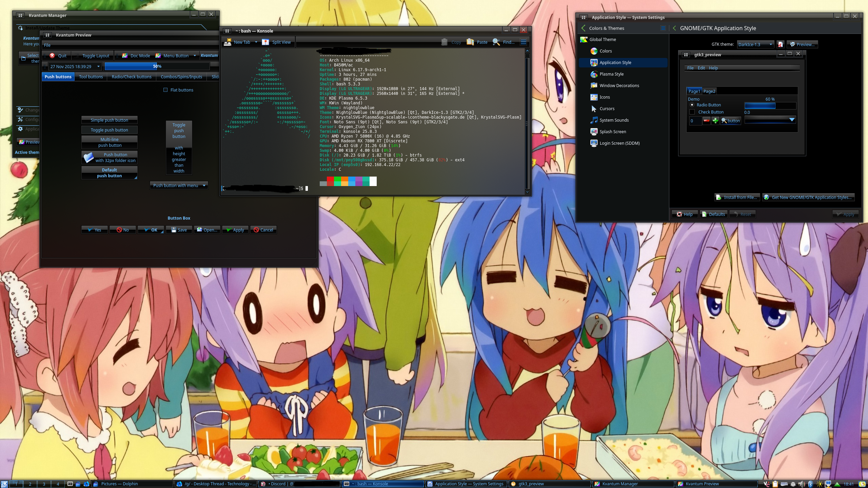Click the red remove GTK theme icon

[780, 44]
